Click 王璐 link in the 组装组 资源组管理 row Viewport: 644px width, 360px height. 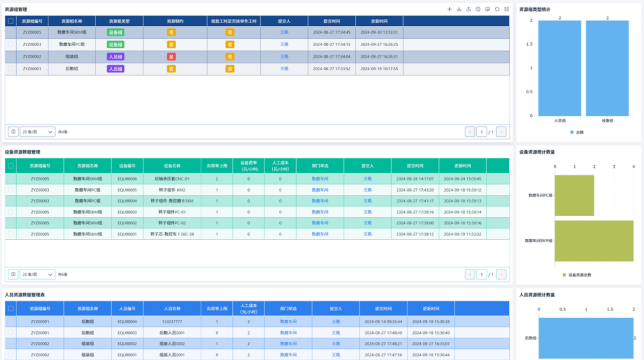coord(284,56)
